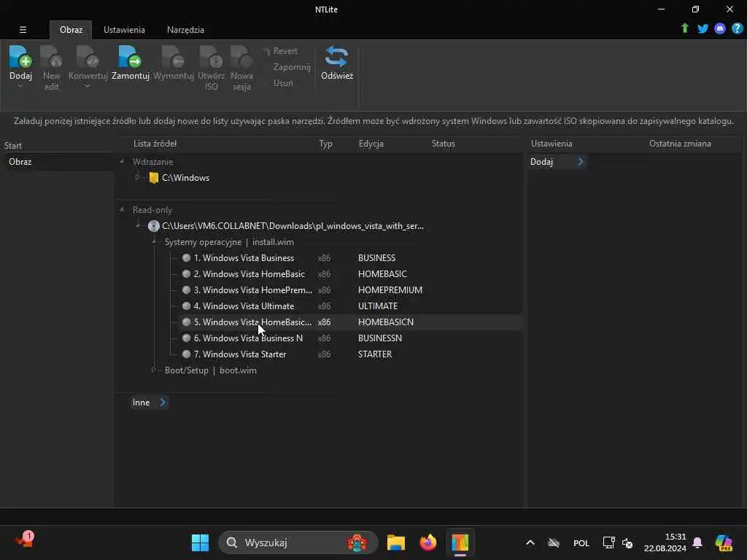Expand the Boot/Setup boot.wim node
Image resolution: width=747 pixels, height=560 pixels.
pos(153,370)
